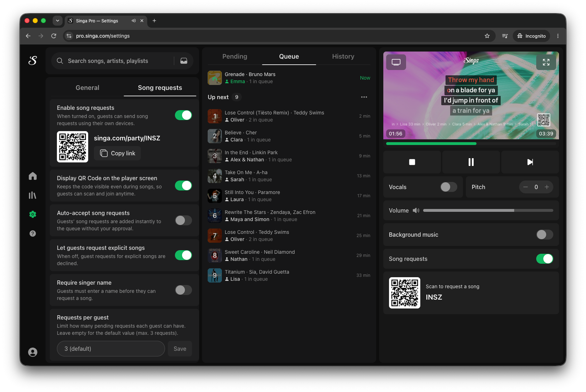The width and height of the screenshot is (586, 392).
Task: Bookmark this page with the star icon
Action: (487, 36)
